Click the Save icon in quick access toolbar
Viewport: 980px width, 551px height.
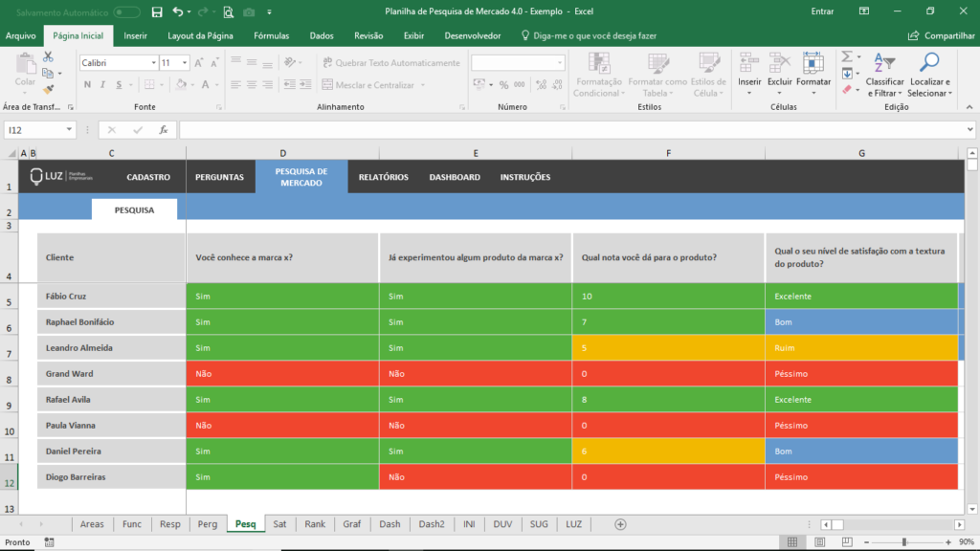(x=157, y=11)
